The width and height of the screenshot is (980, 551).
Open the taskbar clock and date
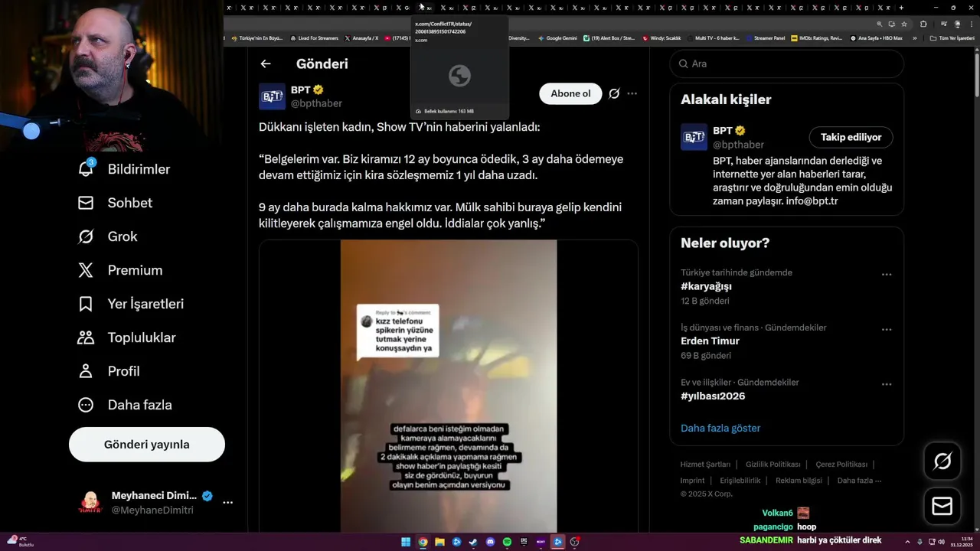[961, 542]
